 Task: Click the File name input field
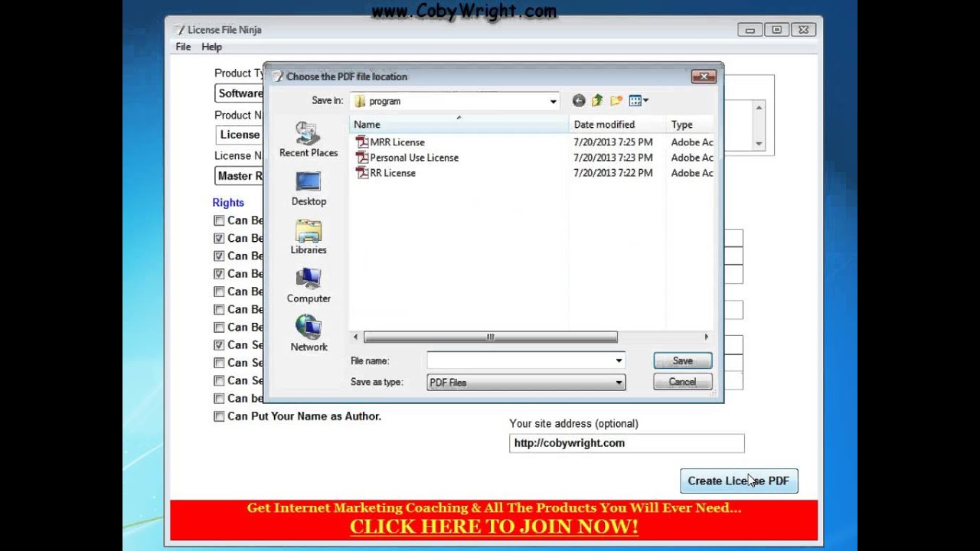click(x=525, y=360)
